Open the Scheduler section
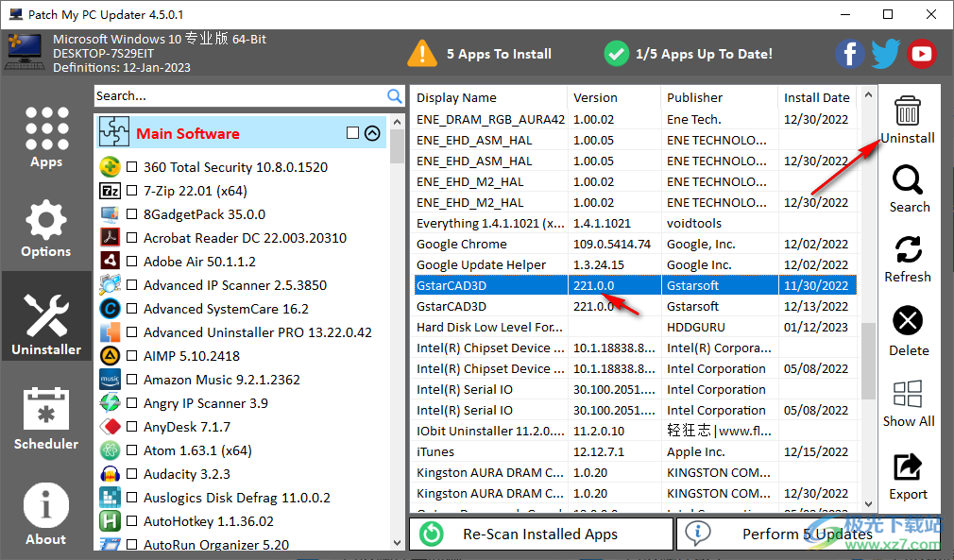The height and width of the screenshot is (560, 954). click(x=45, y=417)
